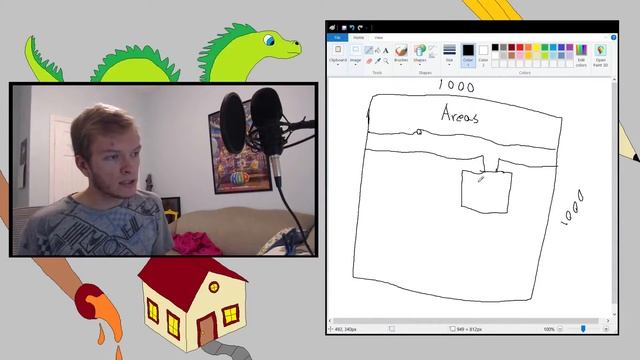
Task: Pick the dark red palette color
Action: [x=512, y=47]
